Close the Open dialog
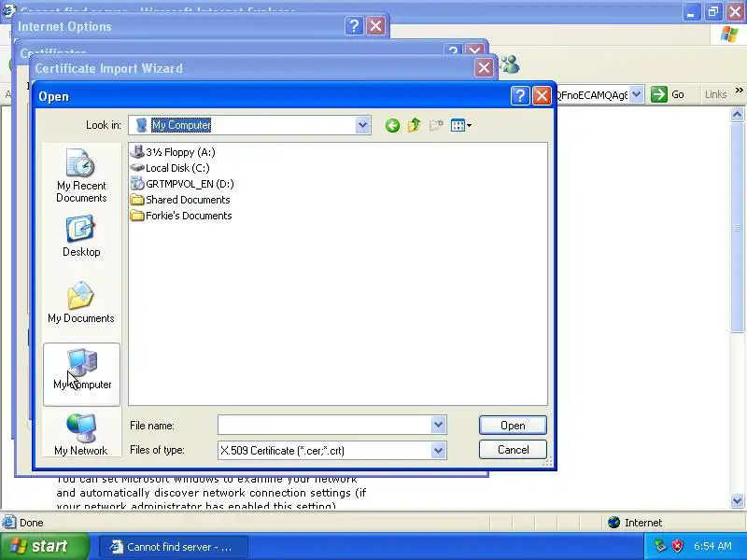 542,96
